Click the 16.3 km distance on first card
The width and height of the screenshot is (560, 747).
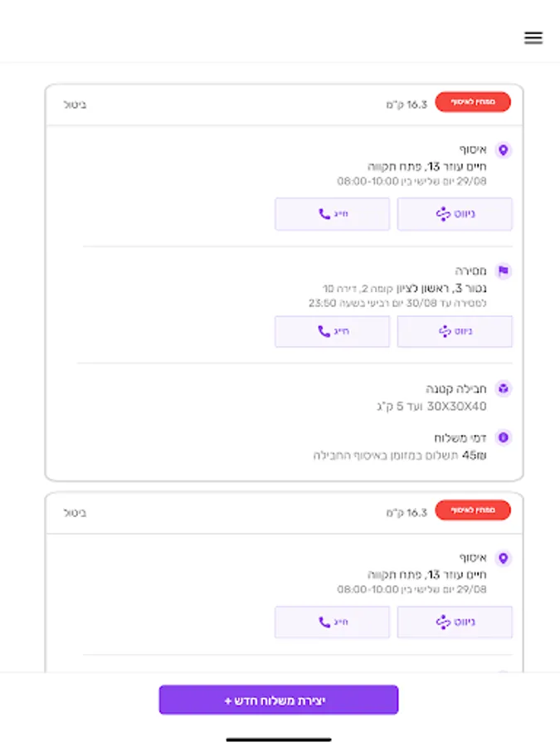coord(407,105)
